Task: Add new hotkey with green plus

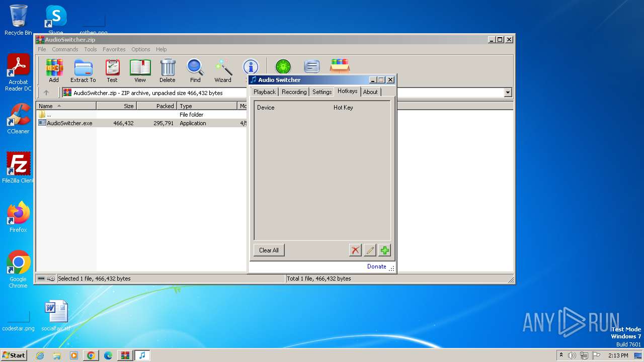Action: [x=384, y=250]
